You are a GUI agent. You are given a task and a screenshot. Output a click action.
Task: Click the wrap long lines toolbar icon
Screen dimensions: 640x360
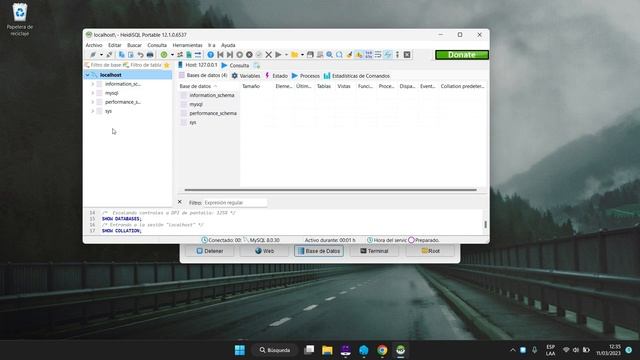click(378, 55)
